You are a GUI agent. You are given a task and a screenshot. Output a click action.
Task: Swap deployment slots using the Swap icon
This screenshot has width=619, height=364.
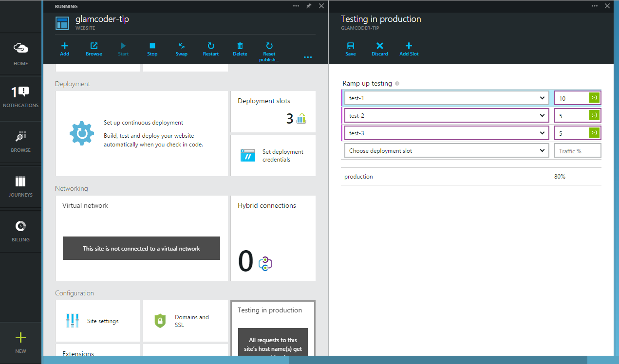(x=181, y=51)
